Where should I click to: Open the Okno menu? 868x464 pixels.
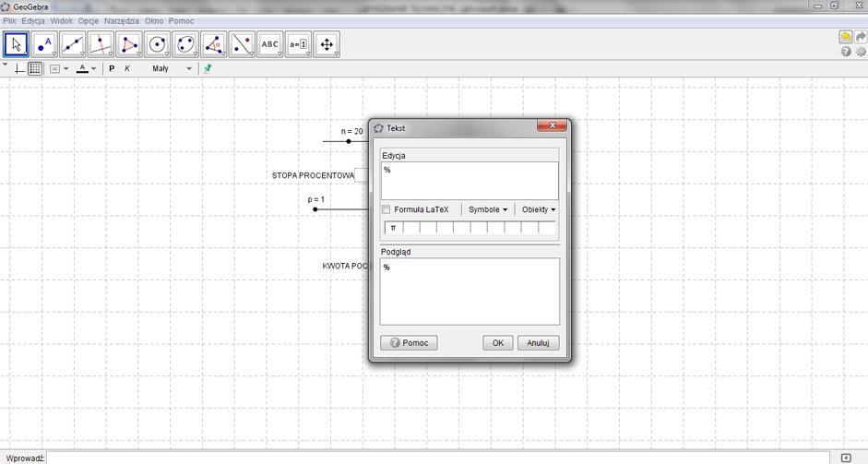click(x=154, y=21)
